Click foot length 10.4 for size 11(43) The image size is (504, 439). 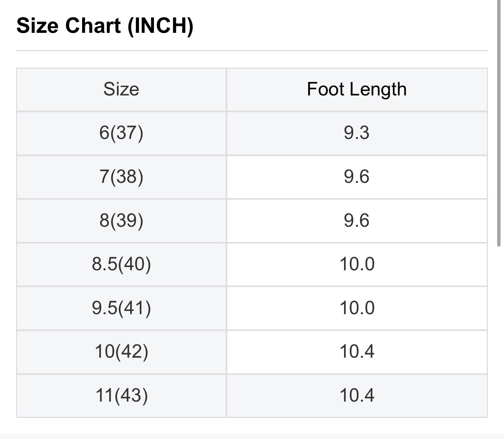[x=357, y=395]
